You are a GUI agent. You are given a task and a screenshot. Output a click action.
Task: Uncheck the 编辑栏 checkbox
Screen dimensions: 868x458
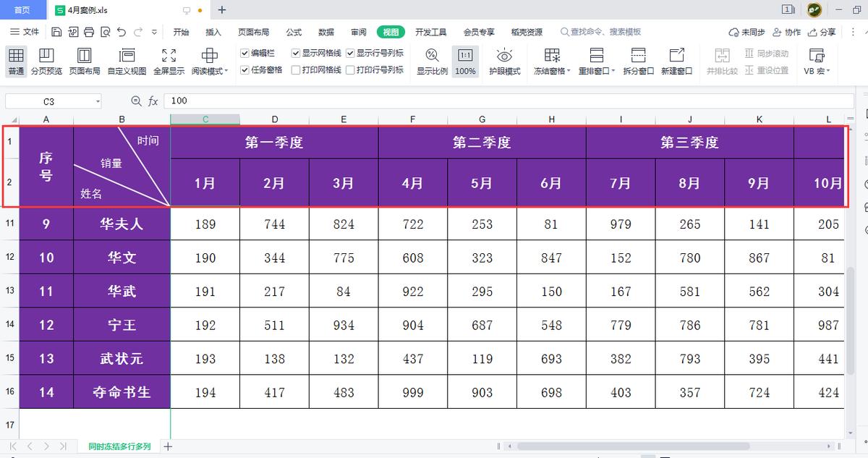coord(245,52)
